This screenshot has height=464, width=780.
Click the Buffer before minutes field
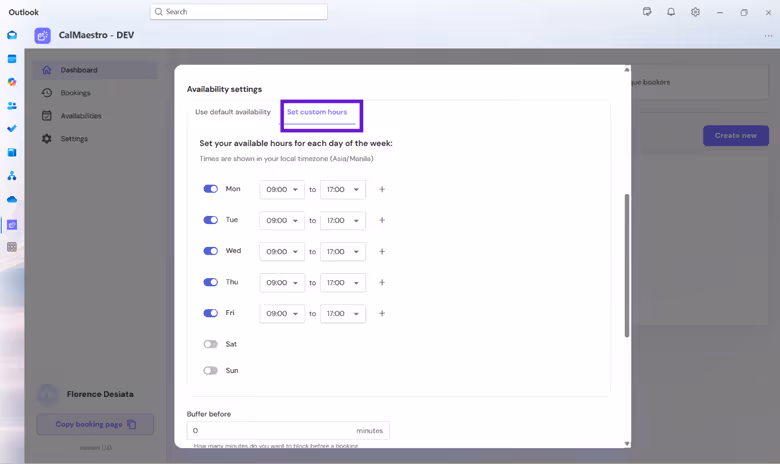288,431
